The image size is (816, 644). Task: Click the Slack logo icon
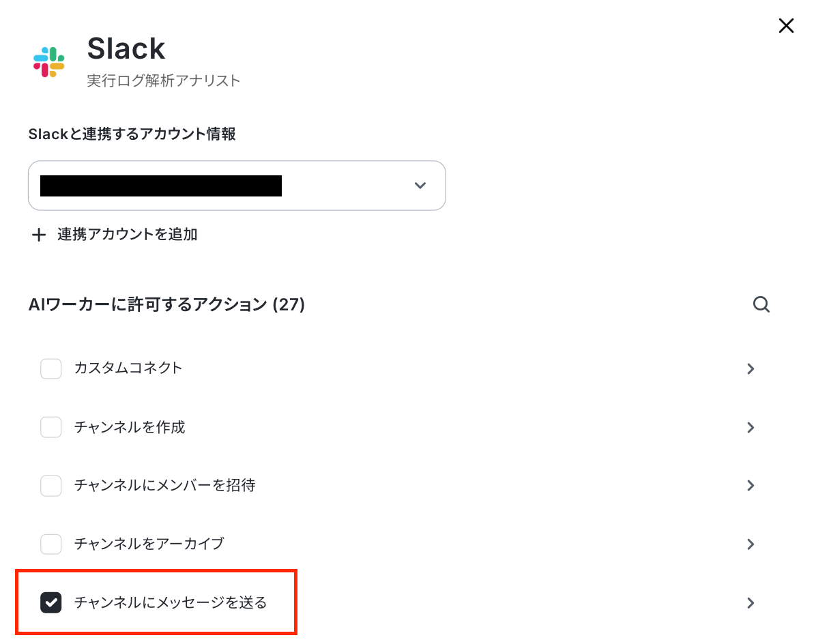pos(49,62)
